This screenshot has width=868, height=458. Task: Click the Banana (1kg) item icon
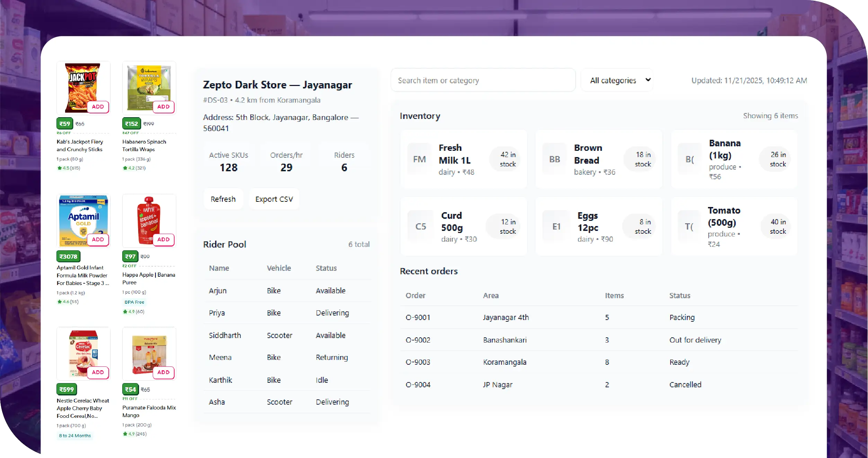pos(690,159)
